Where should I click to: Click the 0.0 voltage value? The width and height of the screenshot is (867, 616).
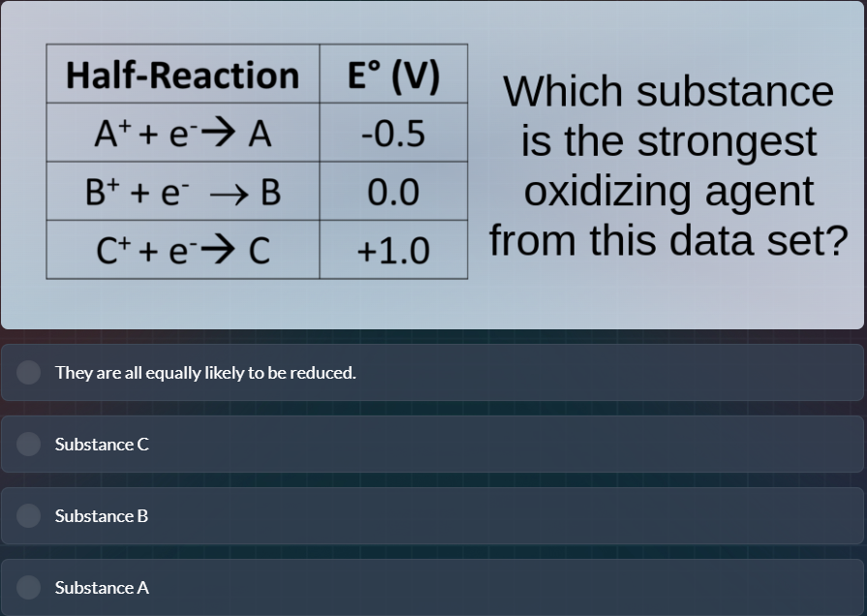391,190
